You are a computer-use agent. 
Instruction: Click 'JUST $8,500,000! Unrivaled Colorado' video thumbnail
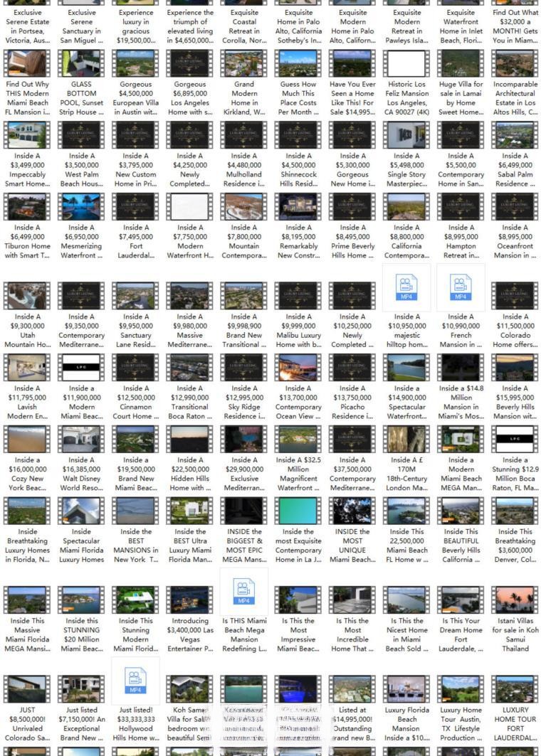pos(27,690)
